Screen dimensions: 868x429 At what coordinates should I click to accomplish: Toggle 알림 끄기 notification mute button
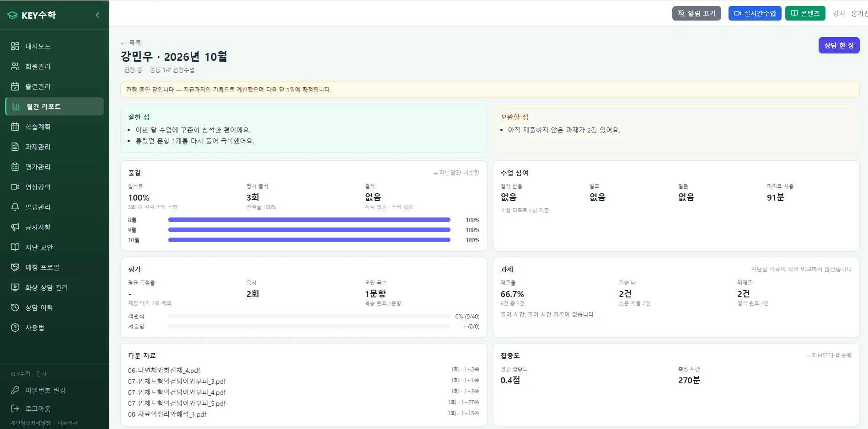click(x=697, y=13)
